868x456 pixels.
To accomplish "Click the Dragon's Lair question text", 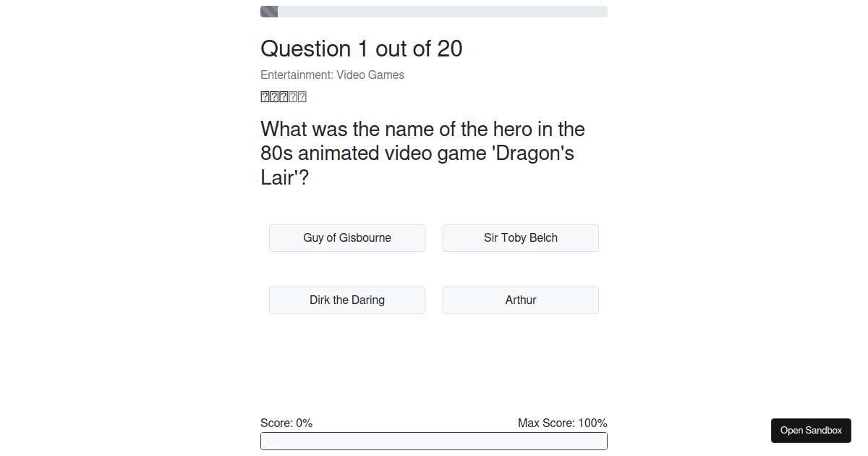I will (x=422, y=153).
